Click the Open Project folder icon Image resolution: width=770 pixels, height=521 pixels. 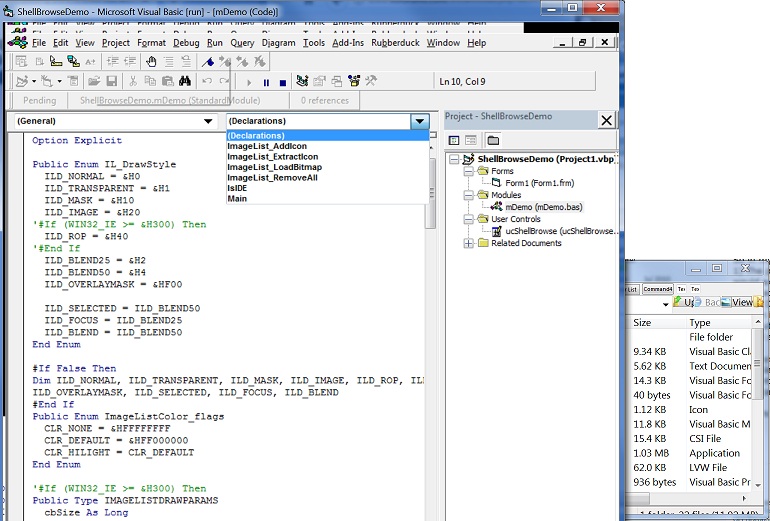click(94, 82)
